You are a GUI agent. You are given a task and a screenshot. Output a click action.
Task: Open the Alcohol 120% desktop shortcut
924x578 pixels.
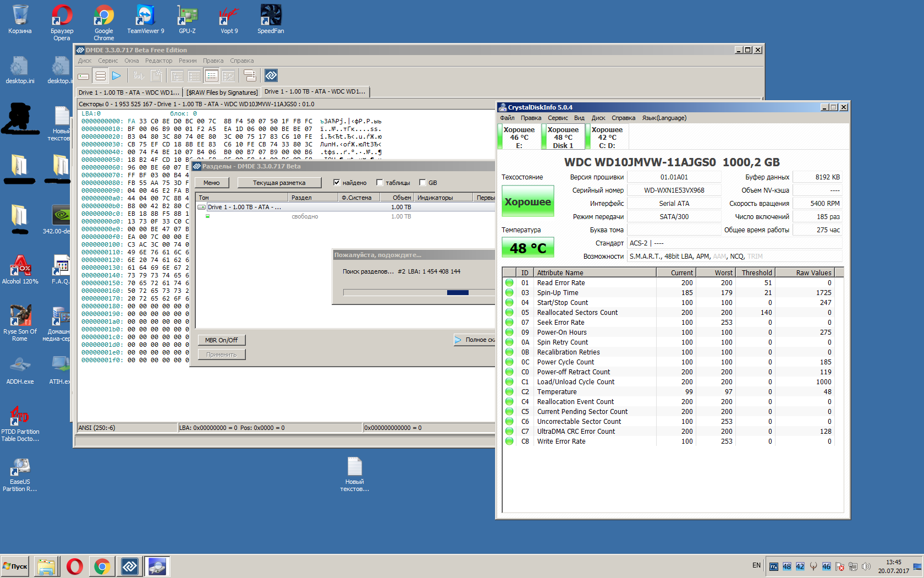(x=20, y=270)
